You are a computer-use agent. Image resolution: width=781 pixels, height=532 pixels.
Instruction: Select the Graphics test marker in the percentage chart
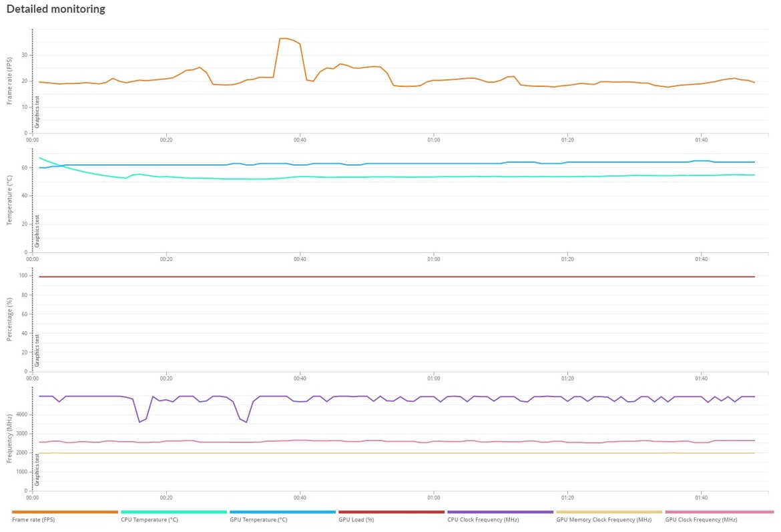37,350
